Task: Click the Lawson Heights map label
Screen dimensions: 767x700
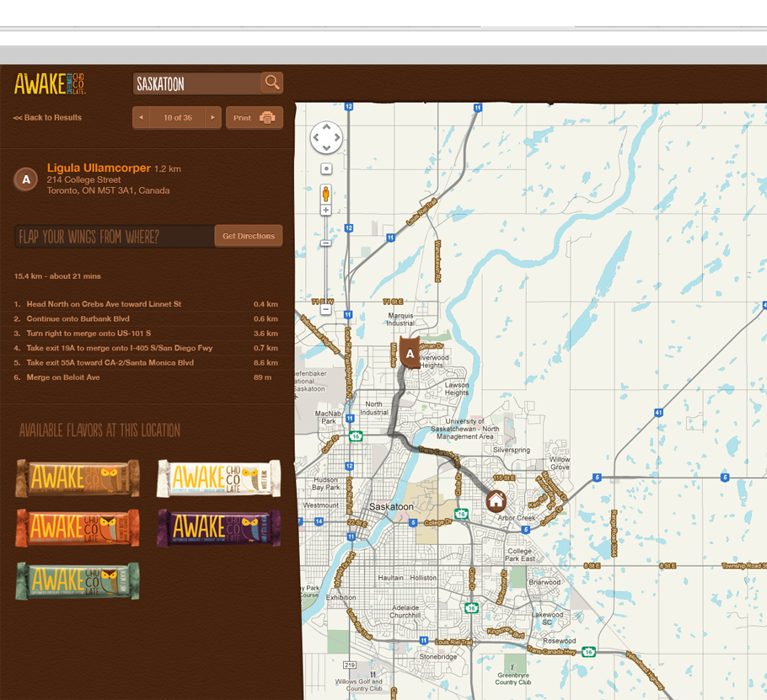Action: tap(457, 388)
